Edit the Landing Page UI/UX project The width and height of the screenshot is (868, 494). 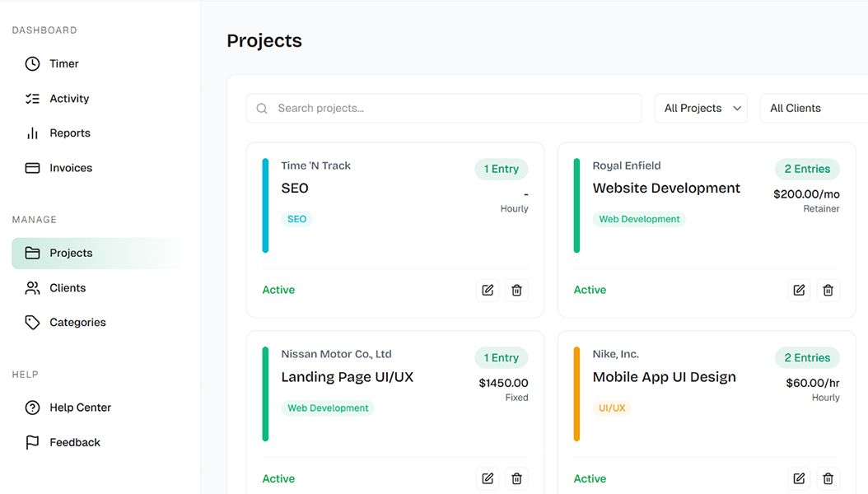pyautogui.click(x=488, y=478)
